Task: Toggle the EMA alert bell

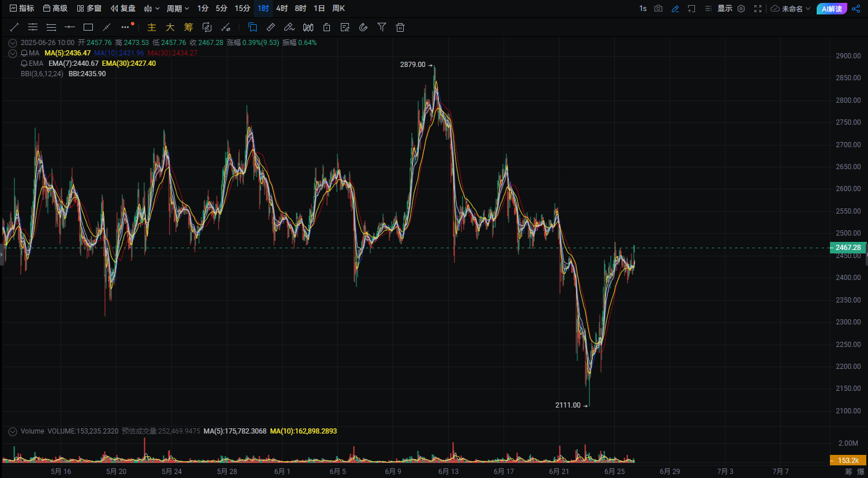Action: 24,64
